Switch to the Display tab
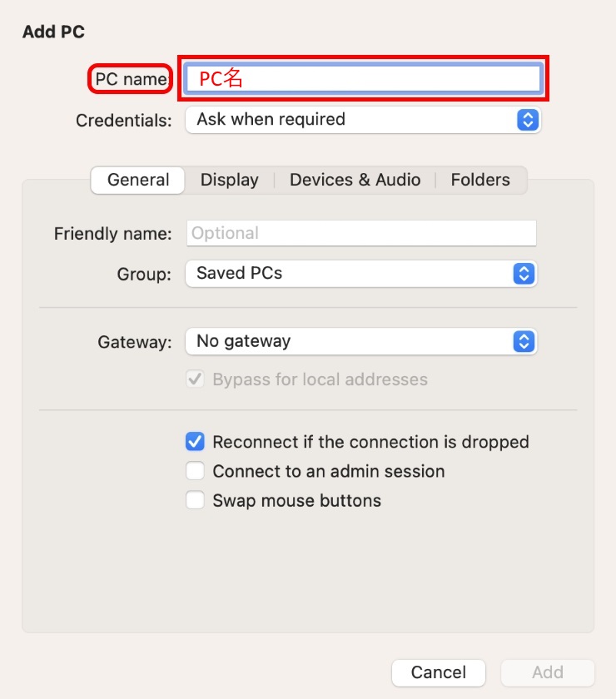 (230, 180)
